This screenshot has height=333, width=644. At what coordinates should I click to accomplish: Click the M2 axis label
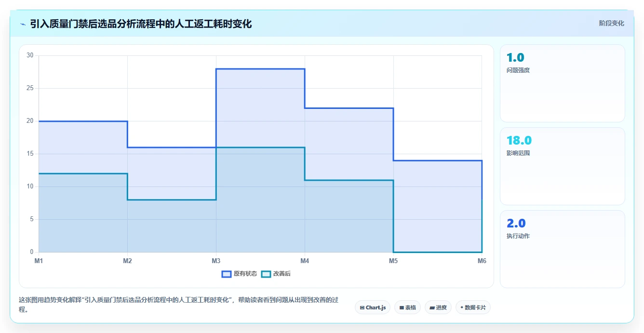127,261
